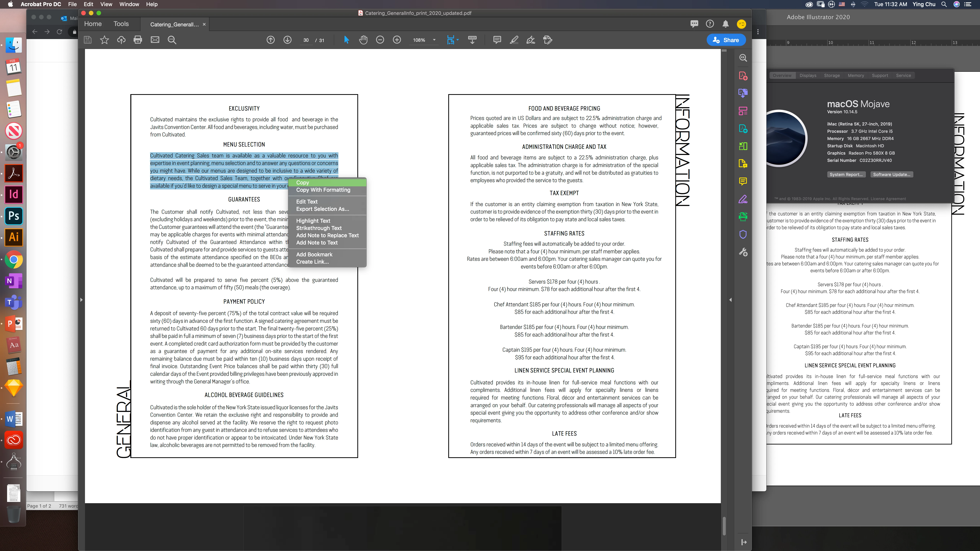Expand the zoom level 108% dropdown
Screen dimensions: 980x551
(434, 40)
